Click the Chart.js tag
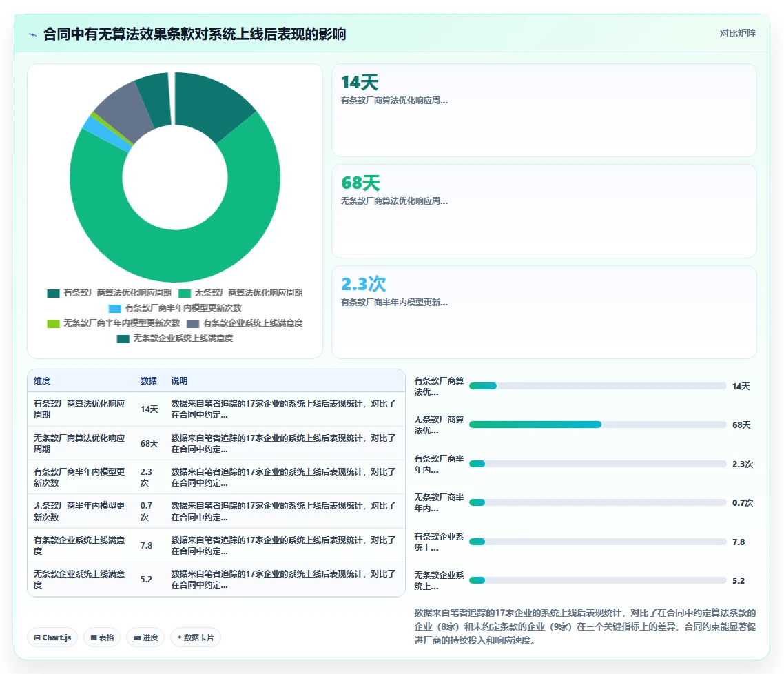 click(x=52, y=637)
